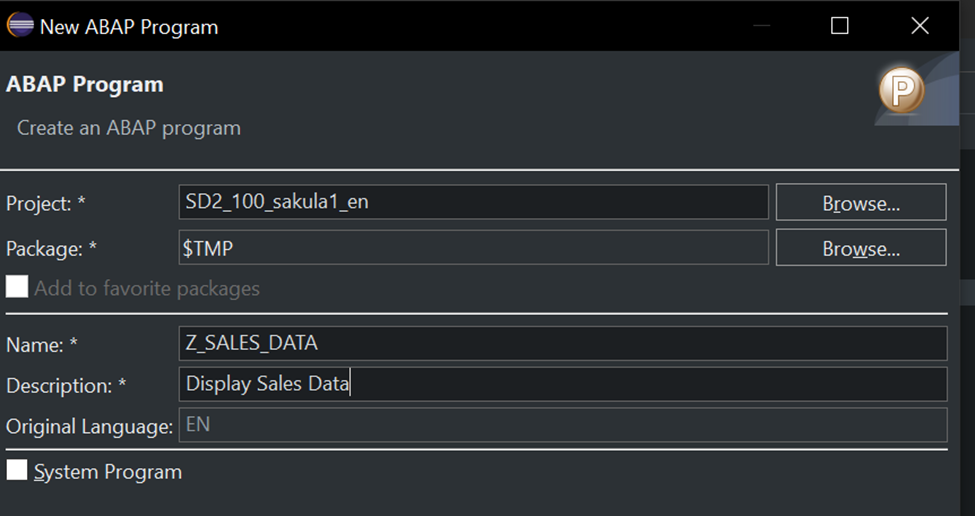The height and width of the screenshot is (516, 975).
Task: Select the Name field with Z_SALES_DATA
Action: 562,343
